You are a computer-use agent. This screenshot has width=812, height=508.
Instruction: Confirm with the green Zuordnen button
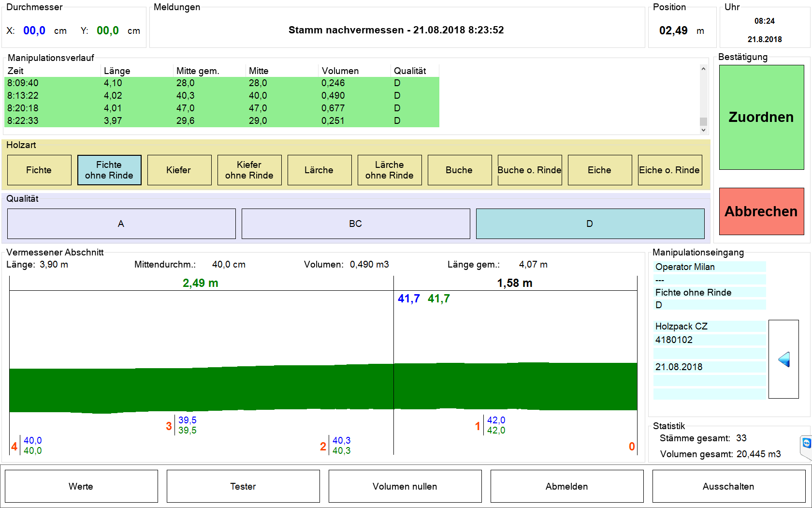(x=762, y=117)
